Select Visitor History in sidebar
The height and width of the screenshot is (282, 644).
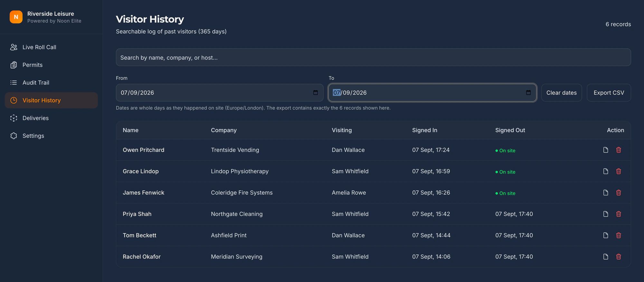pos(51,100)
